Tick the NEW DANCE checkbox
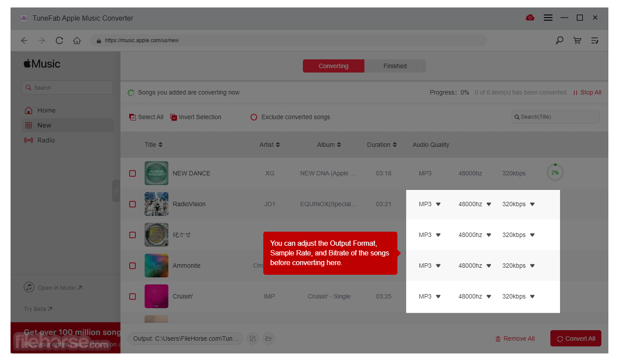The image size is (622, 364). pos(132,173)
